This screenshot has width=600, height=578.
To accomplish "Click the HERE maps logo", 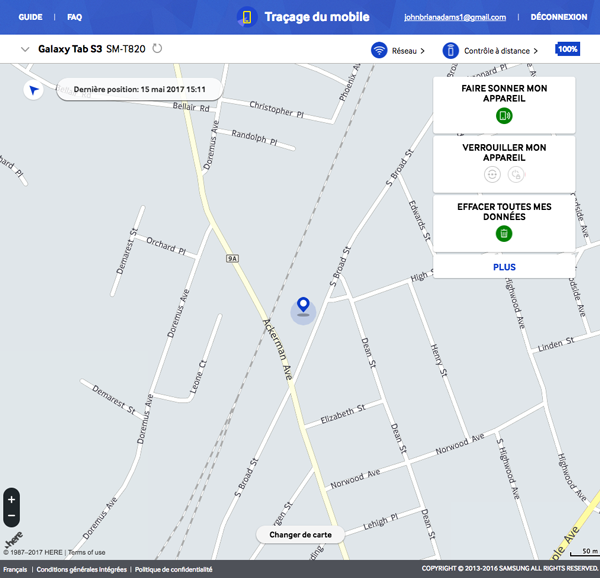I will click(14, 539).
